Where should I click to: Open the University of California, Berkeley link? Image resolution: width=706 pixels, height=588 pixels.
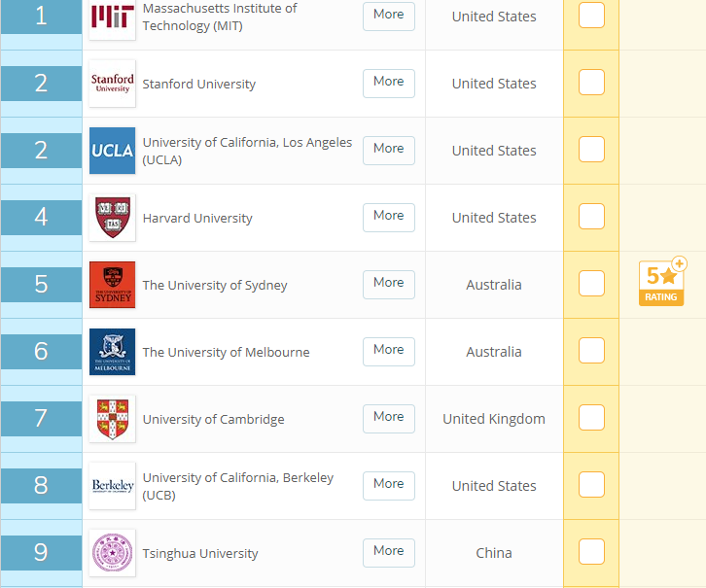pyautogui.click(x=237, y=486)
